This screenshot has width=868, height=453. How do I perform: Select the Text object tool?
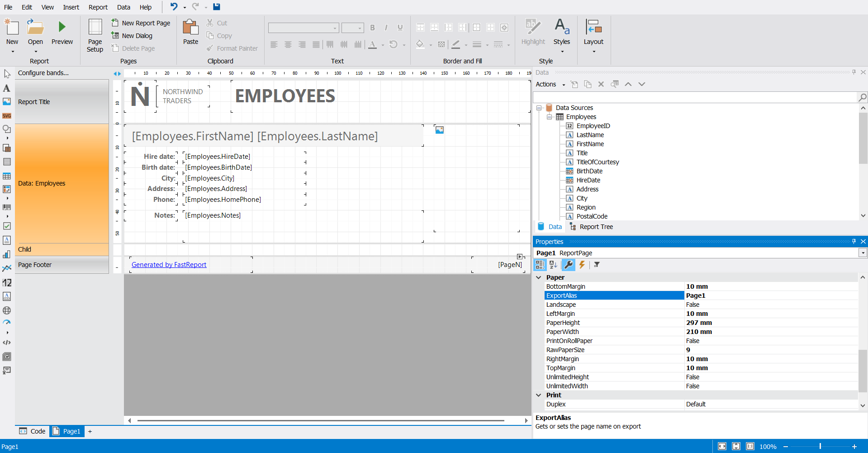[x=7, y=88]
